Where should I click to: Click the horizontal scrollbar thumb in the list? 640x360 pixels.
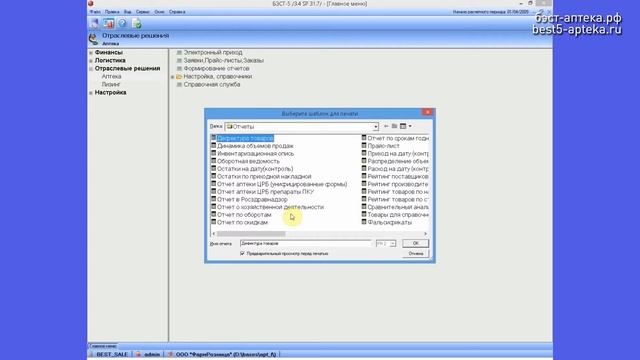point(251,234)
